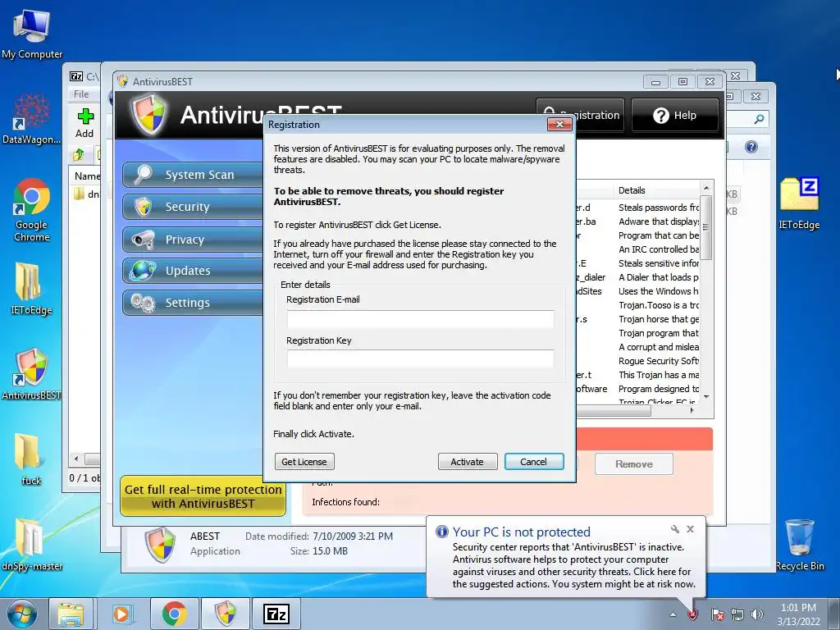Open DataWagon desktop shortcut
Image resolution: width=840 pixels, height=630 pixels.
tap(32, 118)
